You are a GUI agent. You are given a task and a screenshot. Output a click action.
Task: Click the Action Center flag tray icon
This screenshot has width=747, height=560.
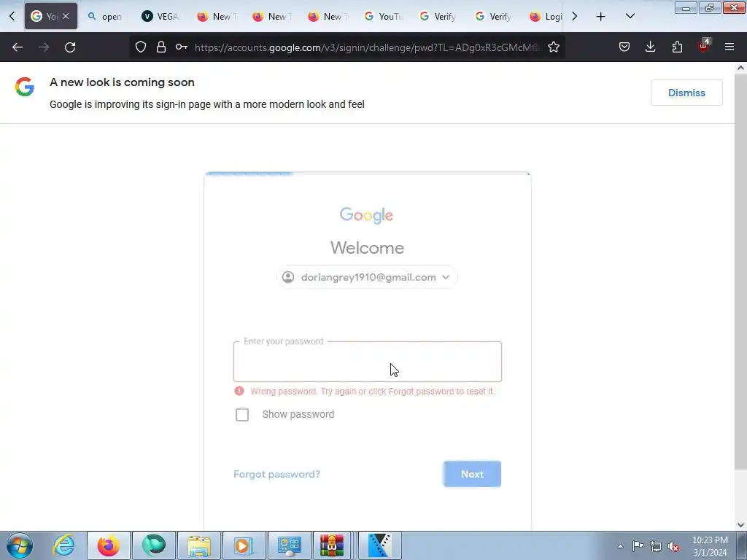[x=638, y=546]
